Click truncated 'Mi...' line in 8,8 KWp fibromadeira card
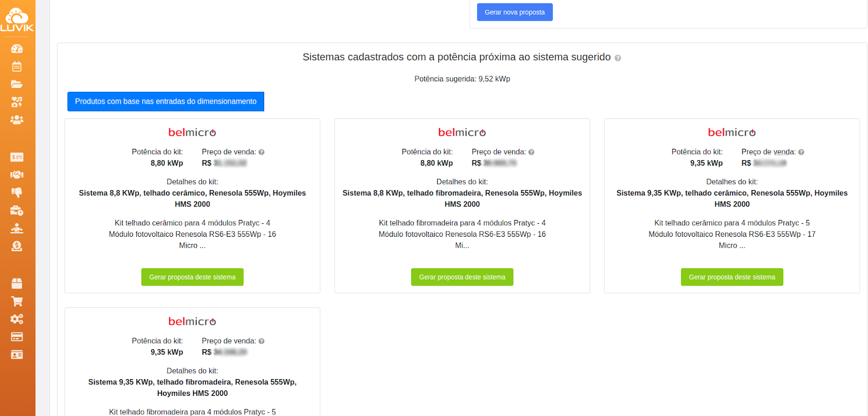Screen dimensions: 868x416 tap(462, 246)
